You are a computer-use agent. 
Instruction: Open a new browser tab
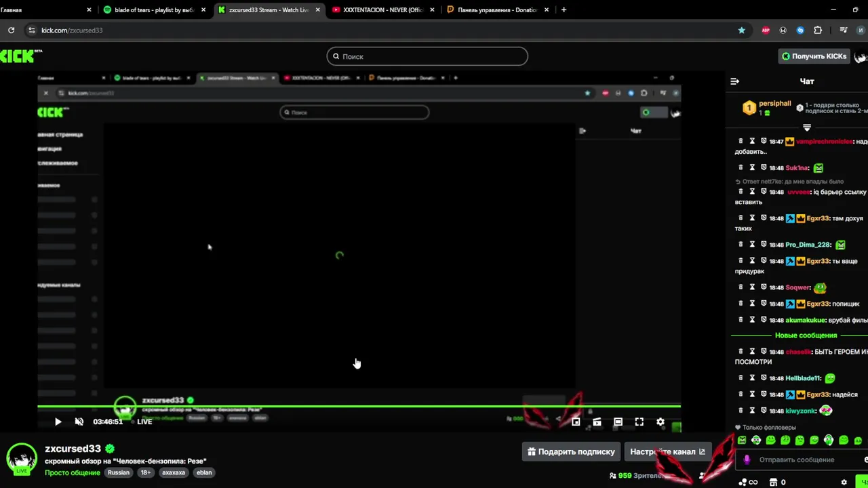click(x=564, y=9)
